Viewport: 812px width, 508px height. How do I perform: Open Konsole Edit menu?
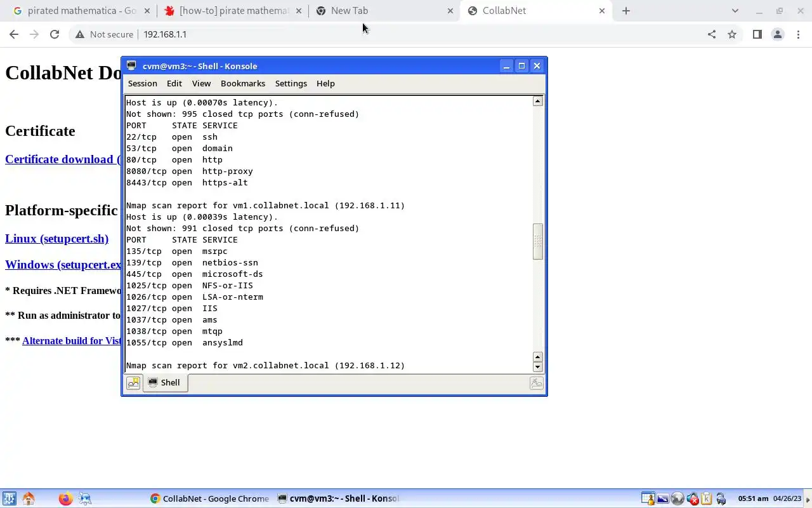[x=174, y=83]
